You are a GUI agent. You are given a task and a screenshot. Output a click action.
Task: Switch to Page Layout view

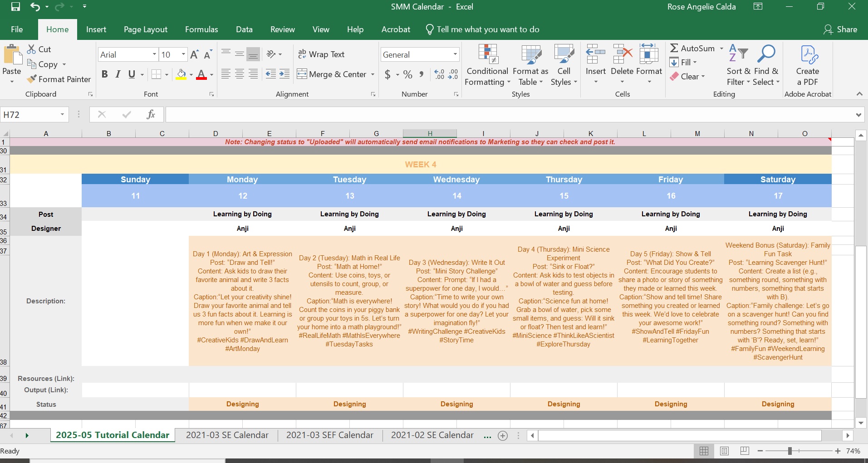pyautogui.click(x=725, y=451)
